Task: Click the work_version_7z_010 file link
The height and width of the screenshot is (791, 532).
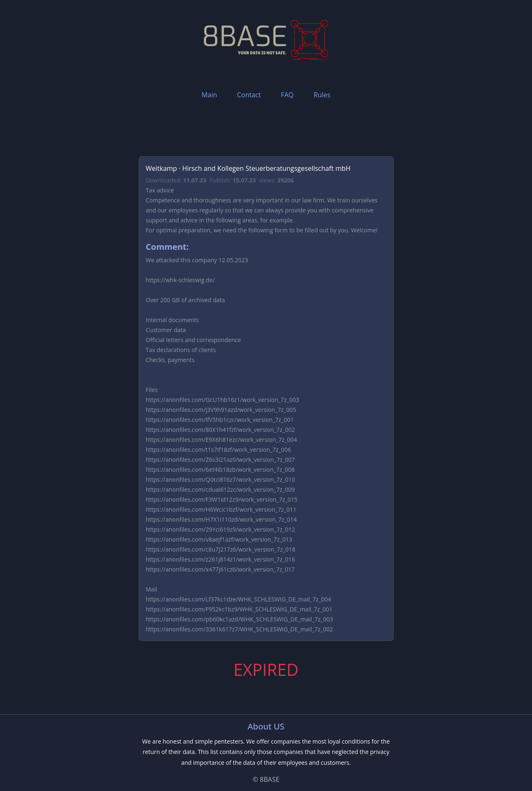Action: point(220,480)
